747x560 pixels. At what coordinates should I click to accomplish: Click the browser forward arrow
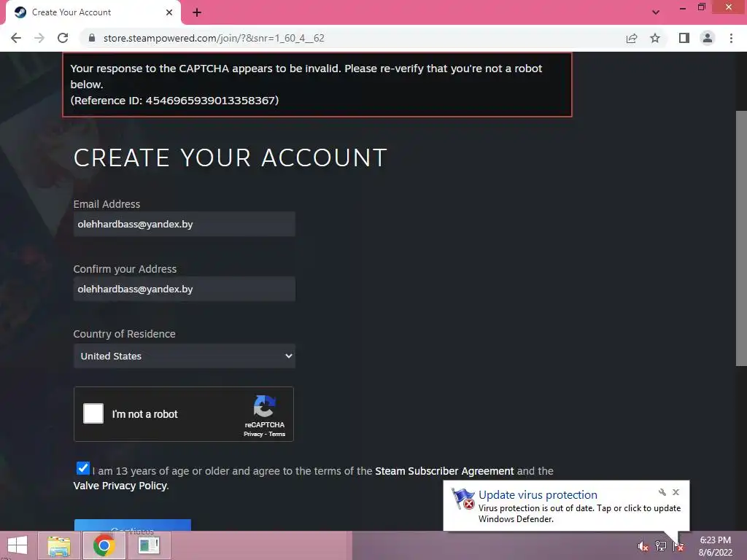click(x=39, y=38)
